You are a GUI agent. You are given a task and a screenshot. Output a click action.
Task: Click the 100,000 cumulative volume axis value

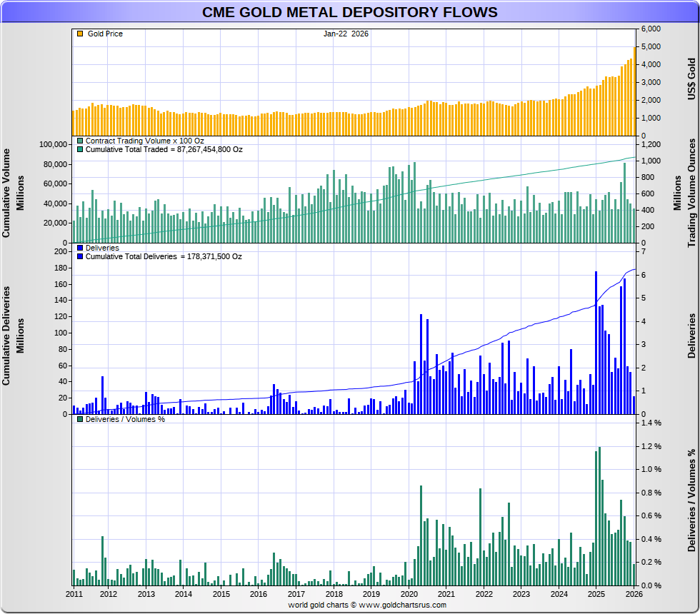53,144
